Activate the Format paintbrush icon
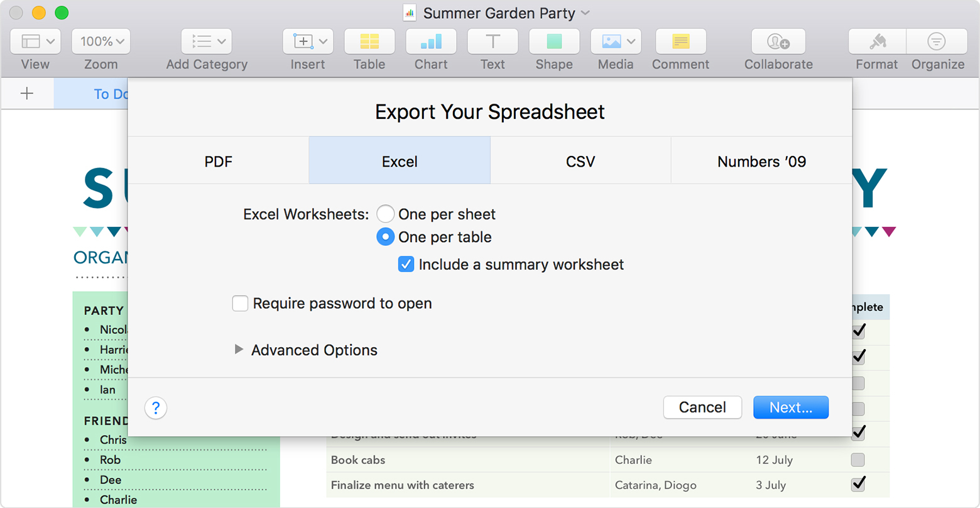The width and height of the screenshot is (980, 508). click(x=876, y=41)
